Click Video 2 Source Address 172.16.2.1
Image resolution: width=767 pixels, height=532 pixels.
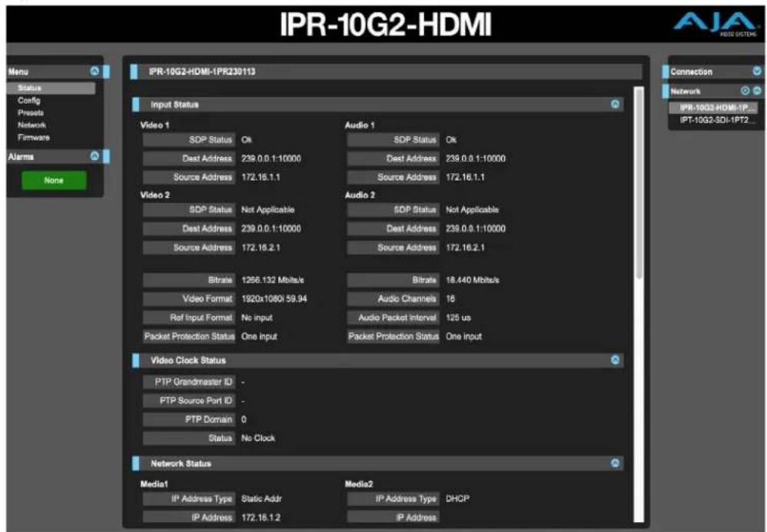click(261, 248)
